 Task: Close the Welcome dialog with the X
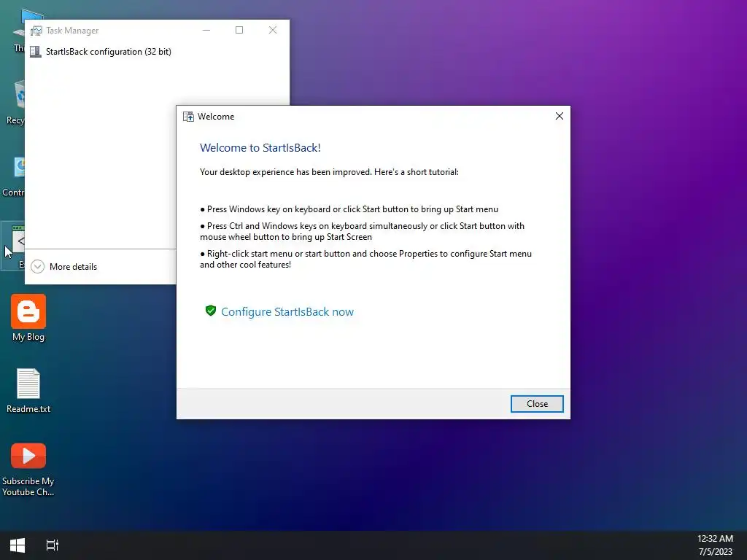(560, 116)
